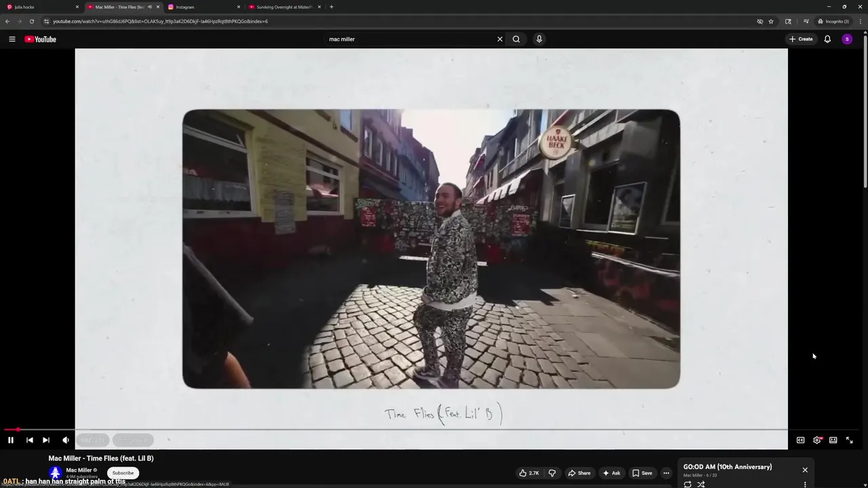868x488 pixels.
Task: Open more actions ellipsis menu
Action: tap(667, 473)
